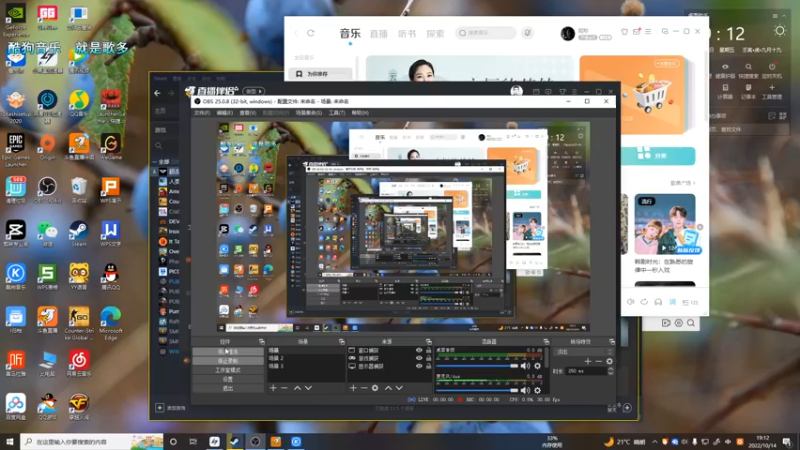This screenshot has height=450, width=800.
Task: Toggle OBS 工作室模式 studio mode
Action: [x=228, y=370]
